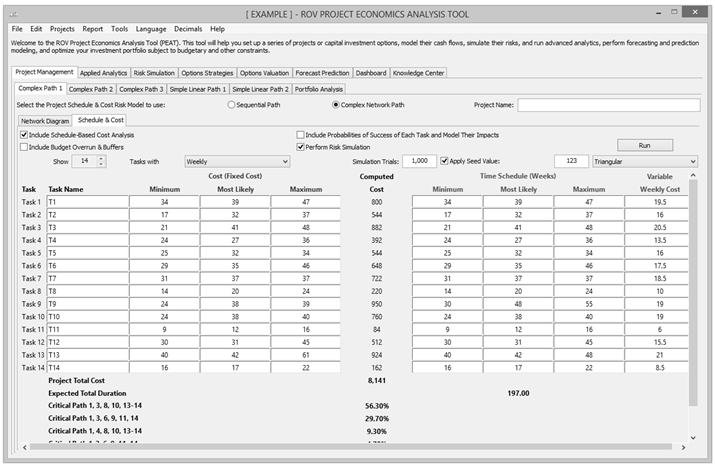Select the 29.70% critical path percentage
Viewport: 715px width, 464px height.
pyautogui.click(x=377, y=418)
